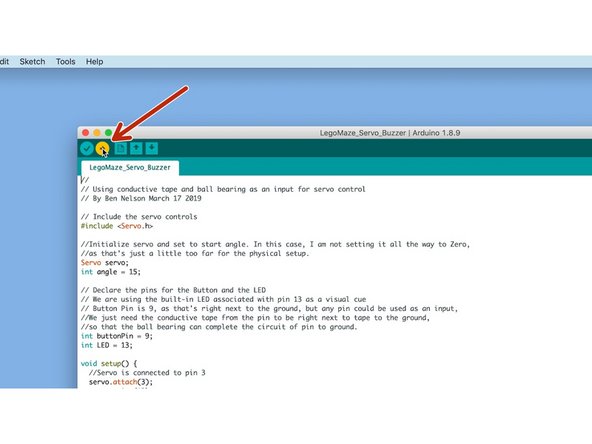This screenshot has width=592, height=444.
Task: Open the Help menu
Action: point(94,62)
